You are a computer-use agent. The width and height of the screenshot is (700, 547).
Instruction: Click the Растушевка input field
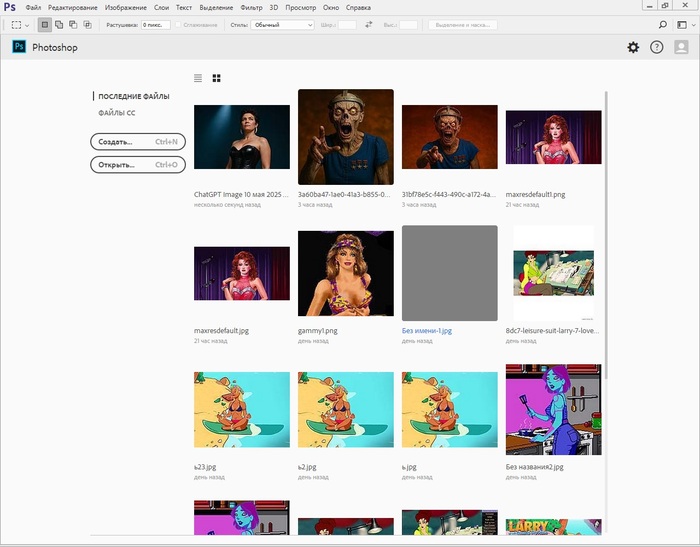coord(155,24)
